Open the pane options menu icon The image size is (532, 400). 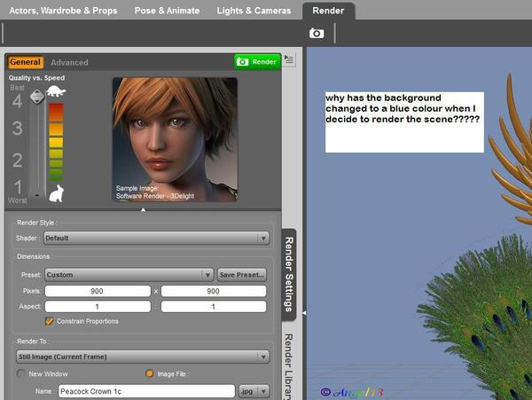pyautogui.click(x=289, y=59)
